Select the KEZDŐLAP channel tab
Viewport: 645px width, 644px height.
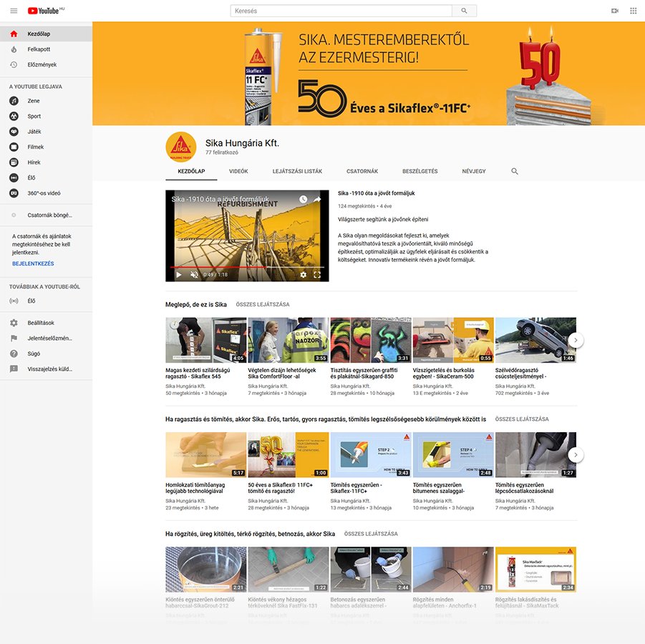(191, 171)
